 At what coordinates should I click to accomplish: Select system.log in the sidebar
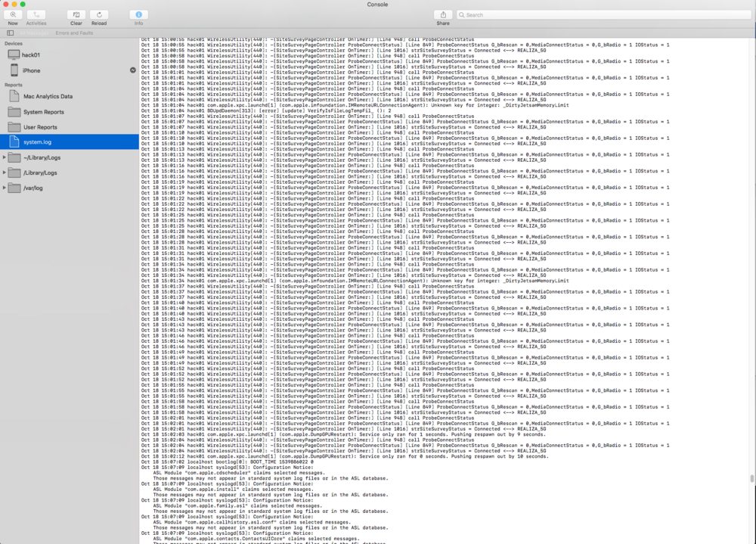pos(37,142)
